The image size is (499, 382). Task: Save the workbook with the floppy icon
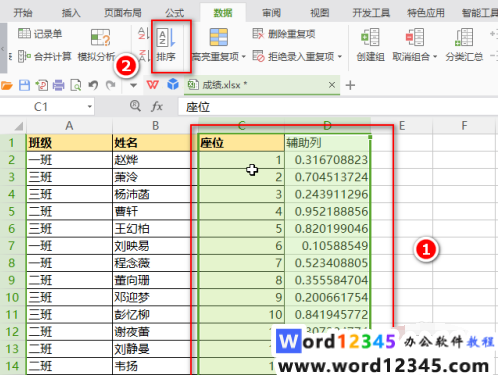24,86
